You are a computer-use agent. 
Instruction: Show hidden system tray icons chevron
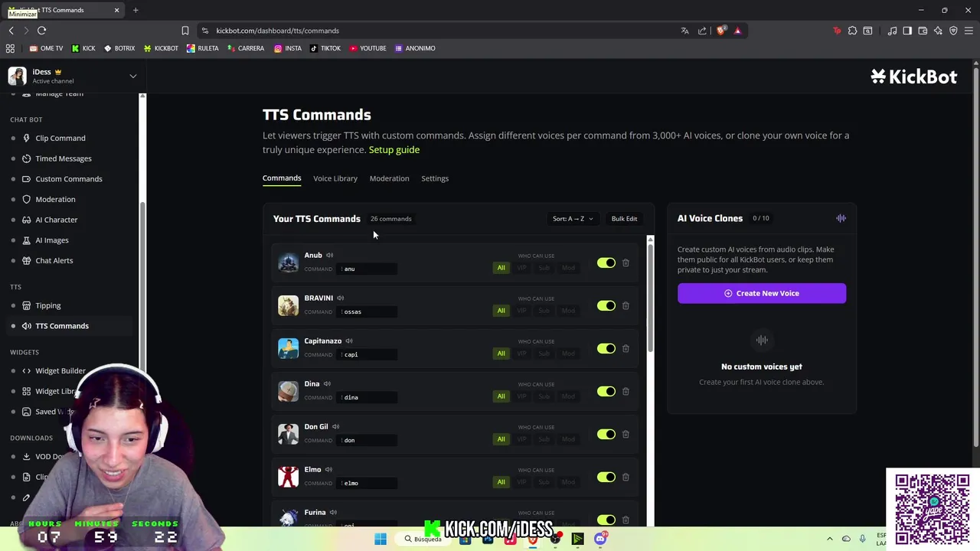pos(829,539)
